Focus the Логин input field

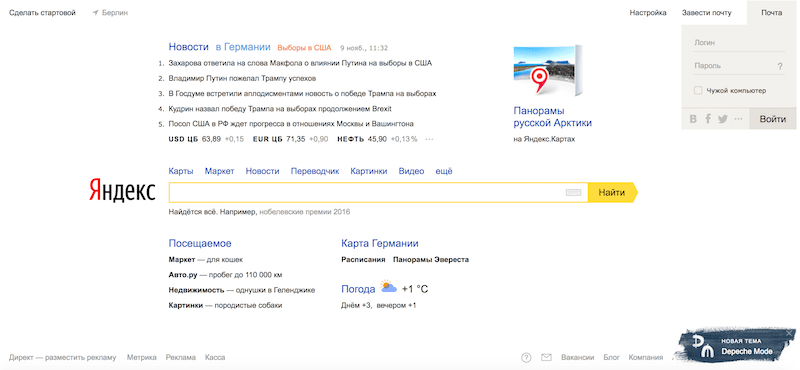point(739,43)
